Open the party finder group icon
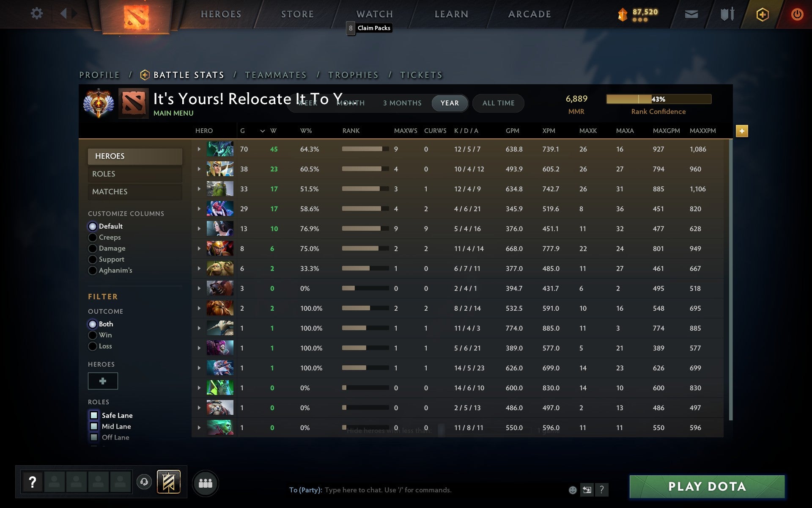The image size is (812, 508). click(x=205, y=483)
